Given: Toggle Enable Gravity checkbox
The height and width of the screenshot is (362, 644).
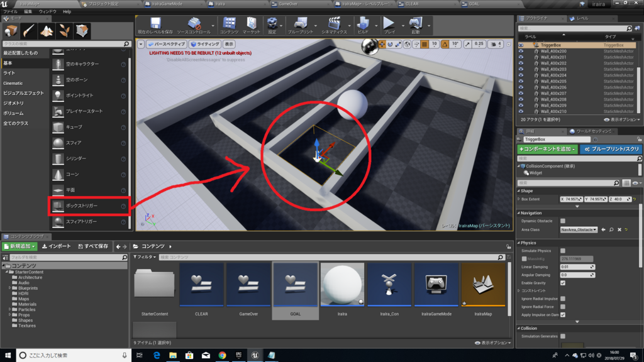Looking at the screenshot, I should coord(563,283).
